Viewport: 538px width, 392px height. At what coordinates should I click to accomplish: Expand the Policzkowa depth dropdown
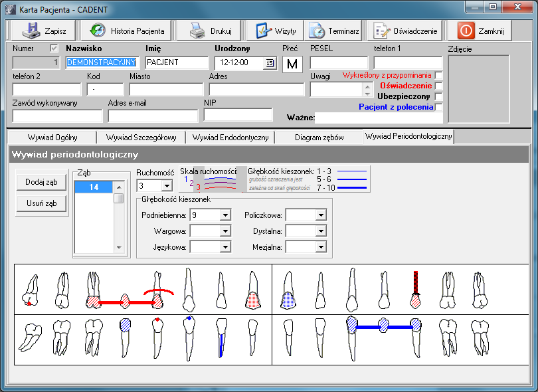321,215
